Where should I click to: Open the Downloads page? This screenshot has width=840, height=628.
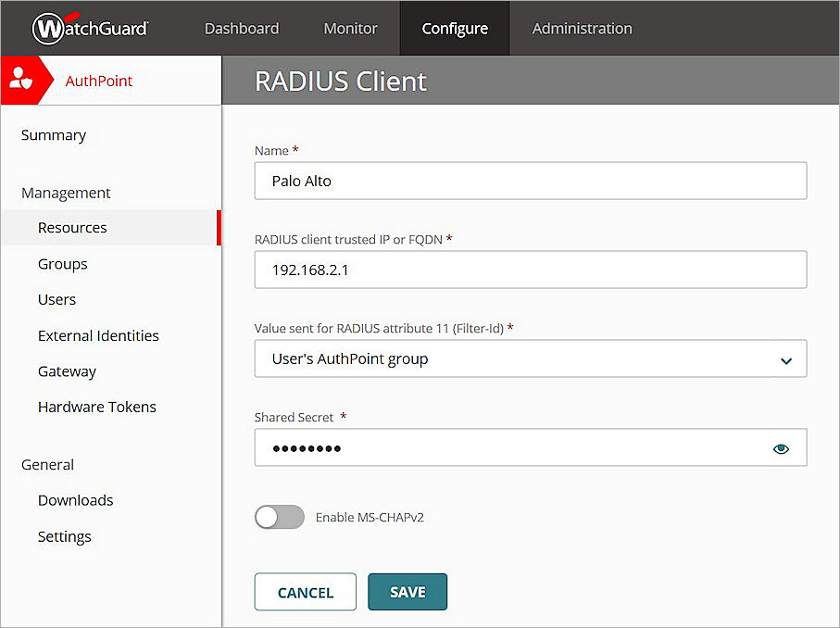tap(75, 500)
